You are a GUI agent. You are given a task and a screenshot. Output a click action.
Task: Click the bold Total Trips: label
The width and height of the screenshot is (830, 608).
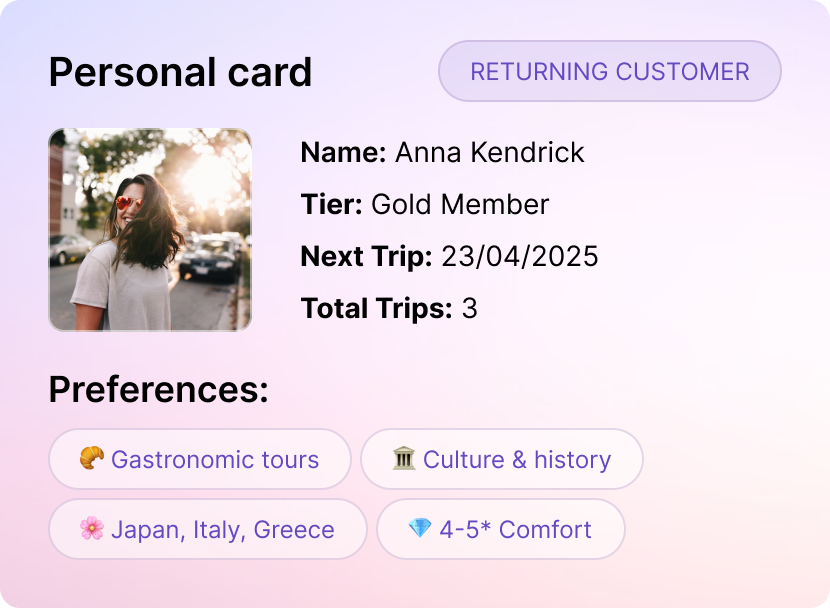pos(376,309)
